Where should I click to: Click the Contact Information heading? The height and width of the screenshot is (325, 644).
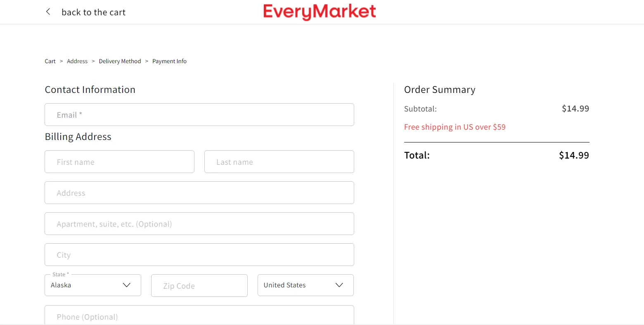tap(90, 90)
